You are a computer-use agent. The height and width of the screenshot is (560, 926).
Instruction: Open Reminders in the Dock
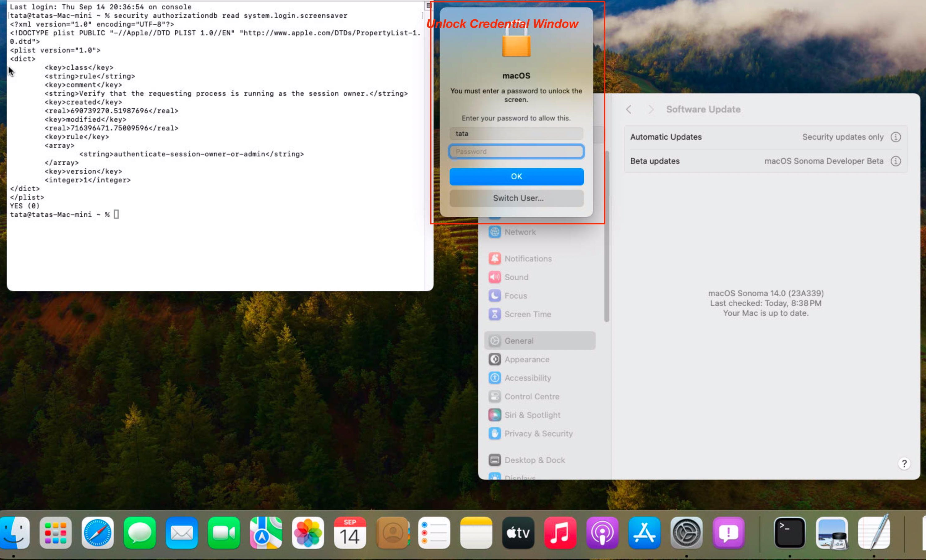435,532
